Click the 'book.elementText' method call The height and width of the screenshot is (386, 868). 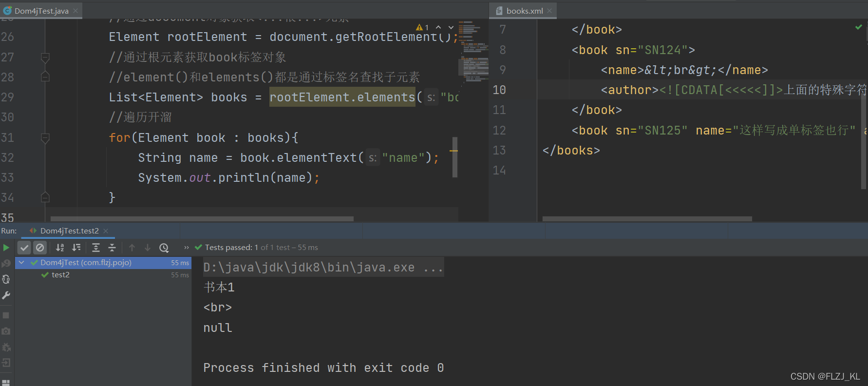click(299, 157)
